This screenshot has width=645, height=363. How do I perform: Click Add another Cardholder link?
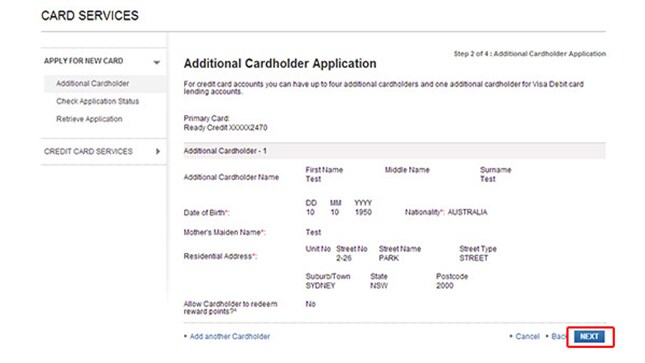point(230,337)
